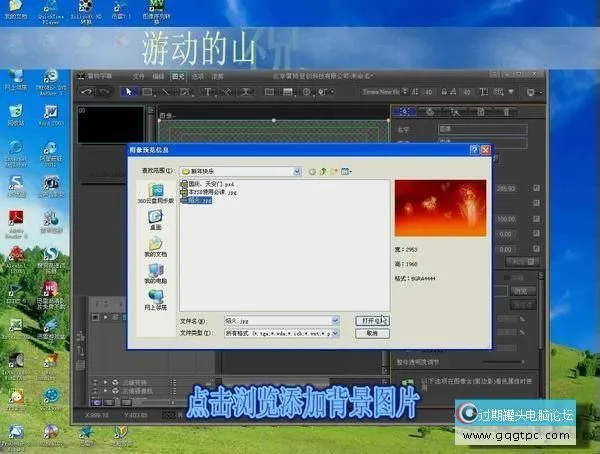Create a new folder in file dialog
600x454 pixels.
334,171
